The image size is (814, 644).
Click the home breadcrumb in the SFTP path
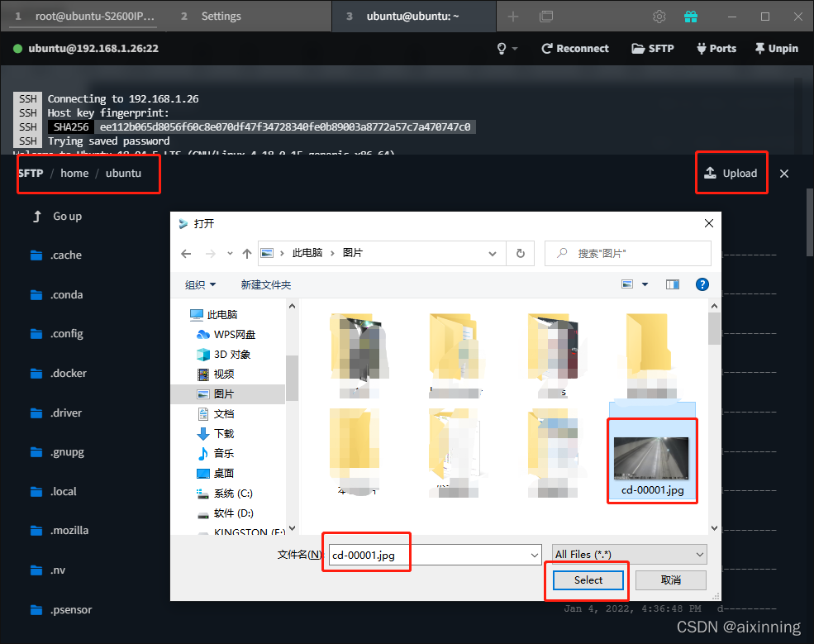click(x=74, y=173)
